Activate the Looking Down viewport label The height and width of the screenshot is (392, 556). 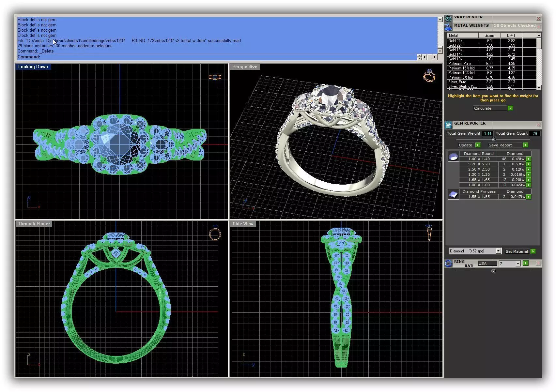click(33, 67)
